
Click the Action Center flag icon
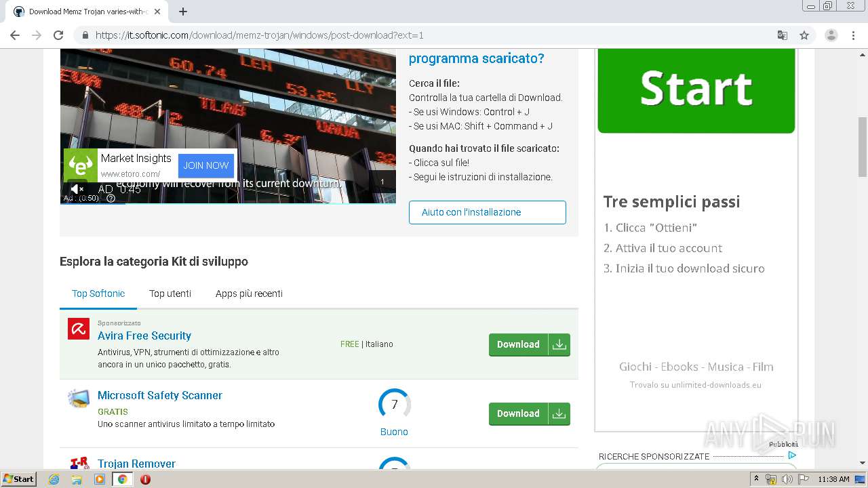(x=804, y=479)
